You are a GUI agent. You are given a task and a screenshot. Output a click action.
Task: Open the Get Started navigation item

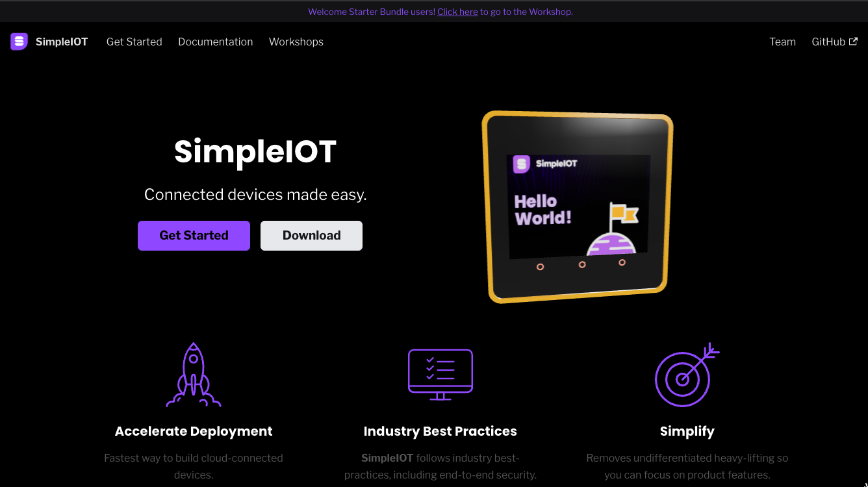click(134, 42)
